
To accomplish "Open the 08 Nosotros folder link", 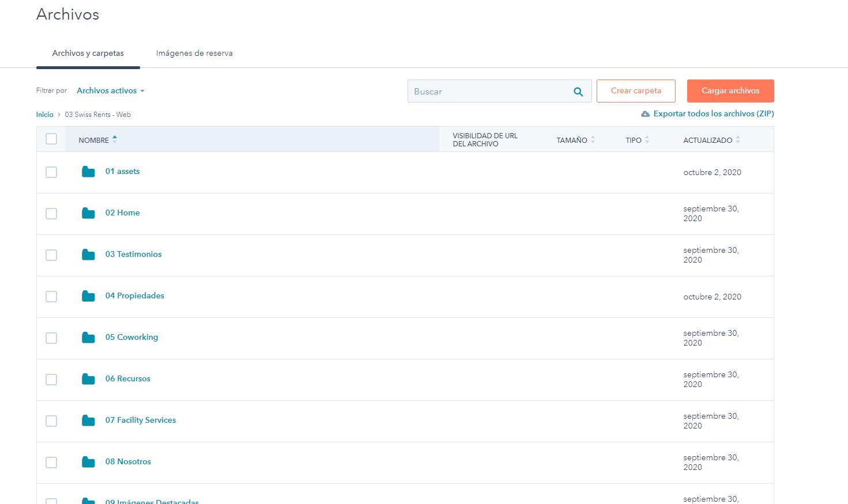I will point(128,462).
